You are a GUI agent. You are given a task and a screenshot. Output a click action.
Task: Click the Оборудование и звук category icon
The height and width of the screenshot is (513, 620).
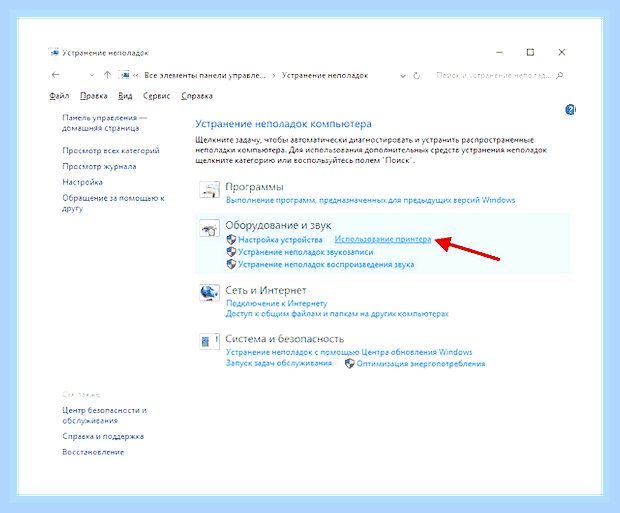click(209, 228)
